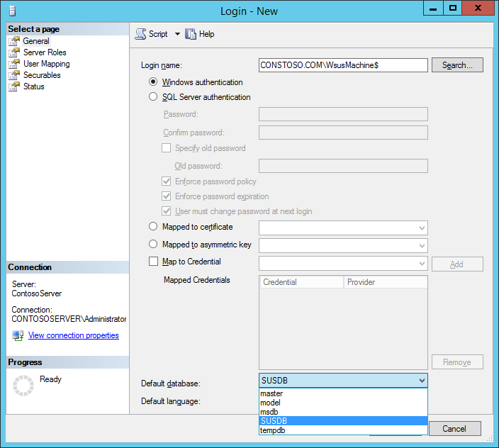Select Mapped to certificate radio button

pyautogui.click(x=153, y=226)
